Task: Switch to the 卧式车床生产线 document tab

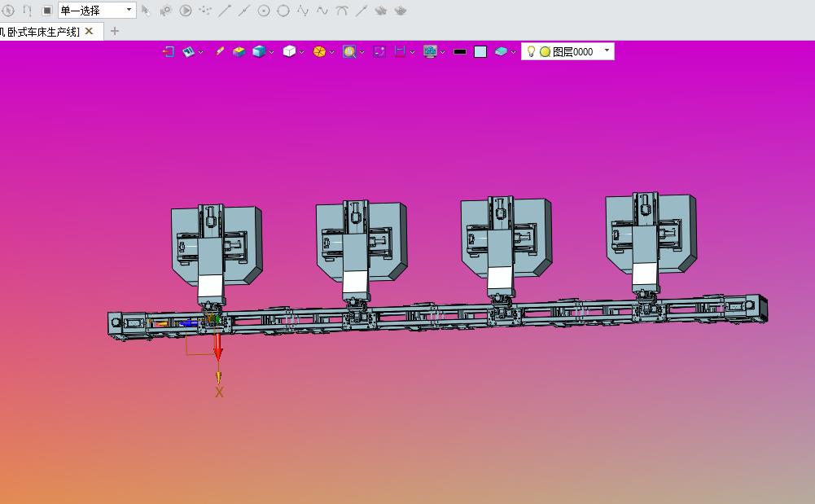Action: pos(40,32)
